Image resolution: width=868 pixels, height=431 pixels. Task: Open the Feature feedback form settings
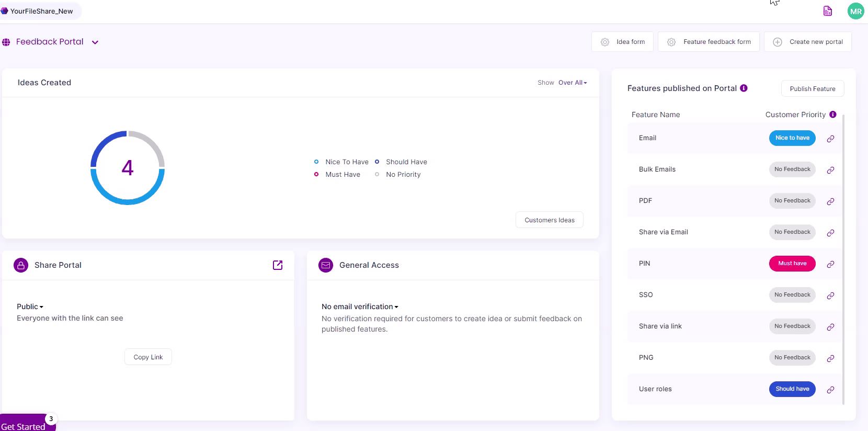[x=709, y=42]
